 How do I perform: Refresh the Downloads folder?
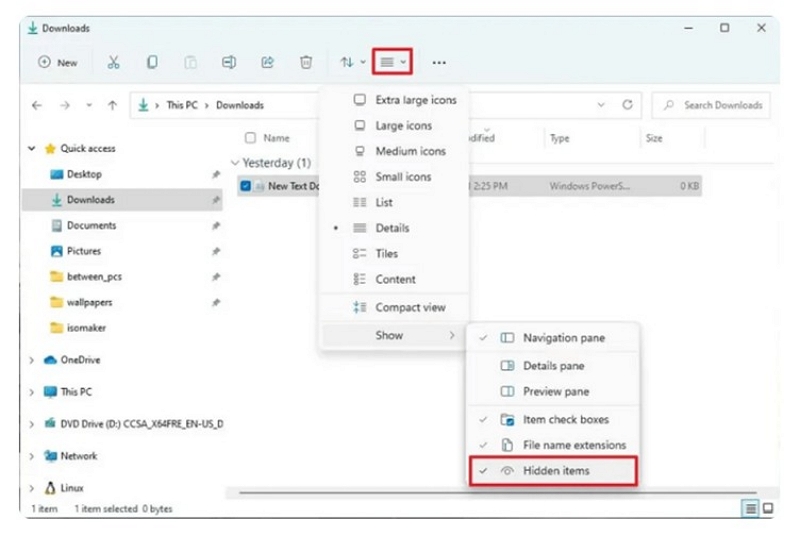628,105
